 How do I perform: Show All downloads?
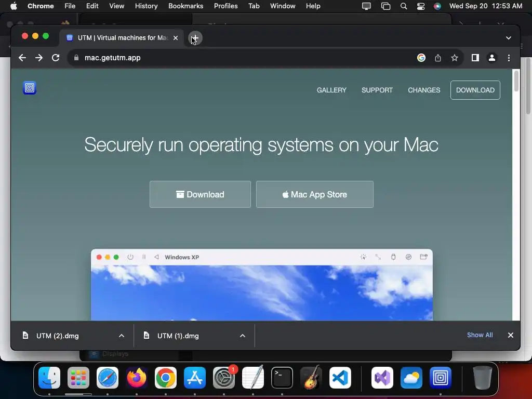coord(480,335)
